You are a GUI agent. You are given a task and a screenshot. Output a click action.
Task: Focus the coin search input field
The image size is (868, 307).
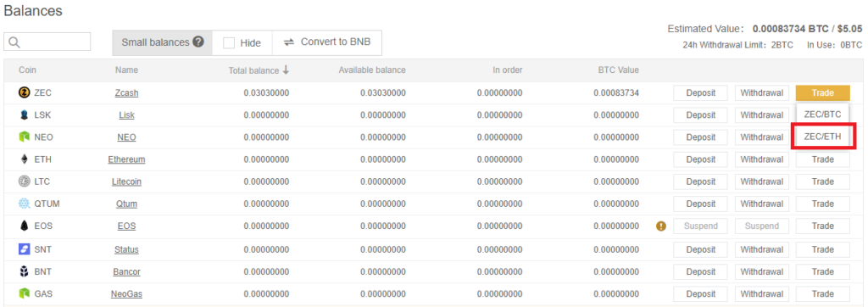47,42
